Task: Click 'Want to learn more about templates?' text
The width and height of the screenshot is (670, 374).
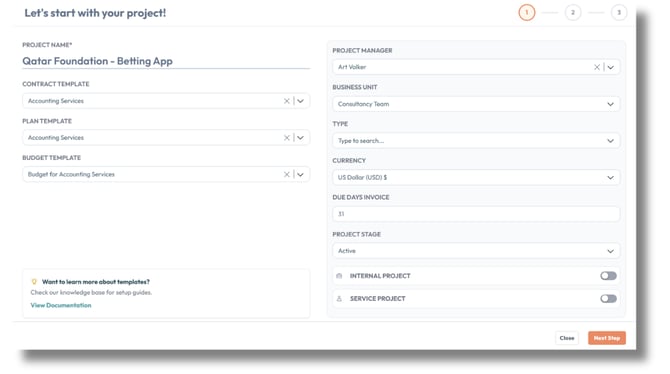Action: 96,282
